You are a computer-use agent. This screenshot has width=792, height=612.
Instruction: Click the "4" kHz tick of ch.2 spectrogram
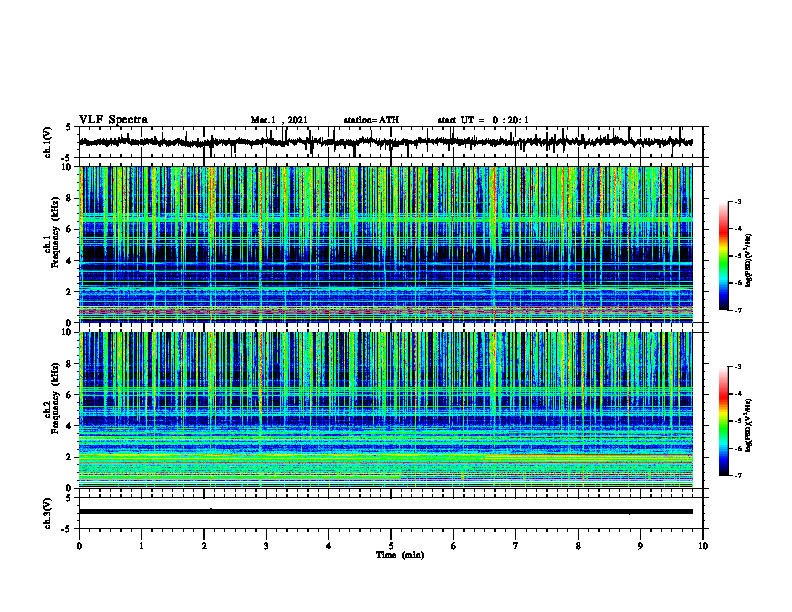[70, 426]
